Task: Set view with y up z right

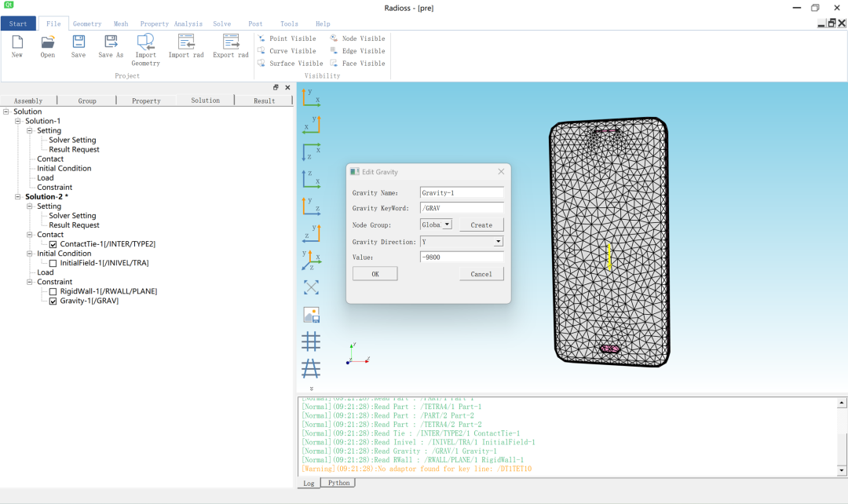Action: (x=311, y=206)
